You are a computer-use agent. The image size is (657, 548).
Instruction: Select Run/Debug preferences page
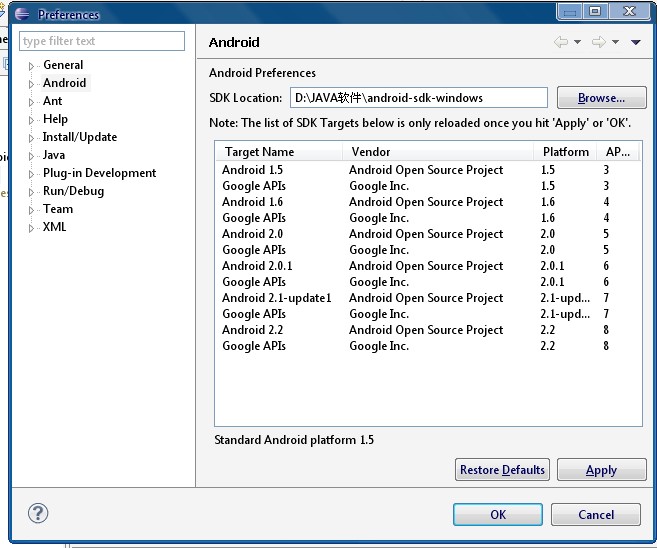tap(74, 191)
